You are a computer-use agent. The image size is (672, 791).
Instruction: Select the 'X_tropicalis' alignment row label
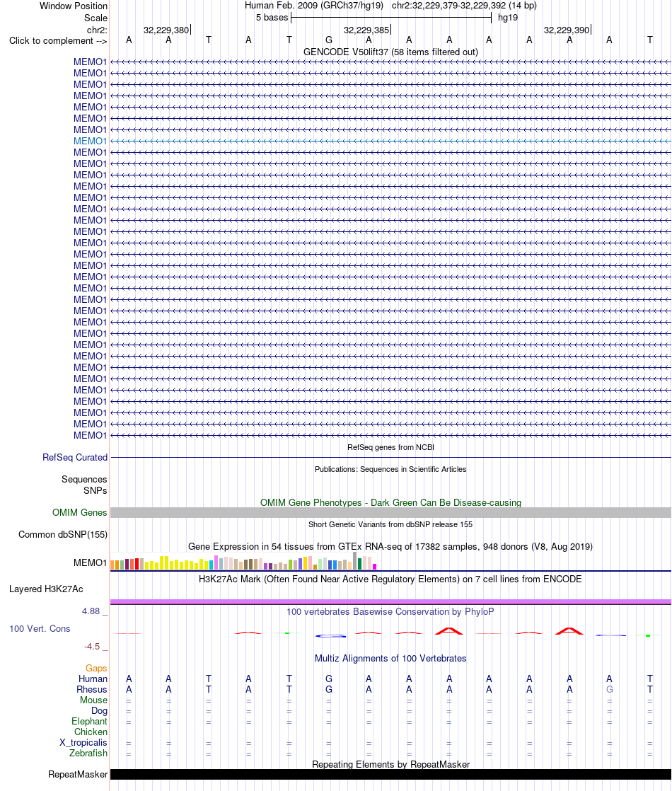[x=83, y=743]
